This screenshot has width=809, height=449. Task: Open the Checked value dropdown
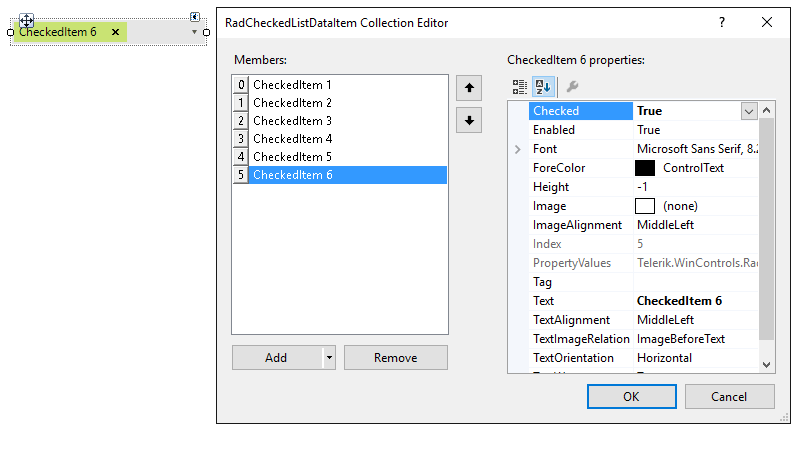(749, 111)
